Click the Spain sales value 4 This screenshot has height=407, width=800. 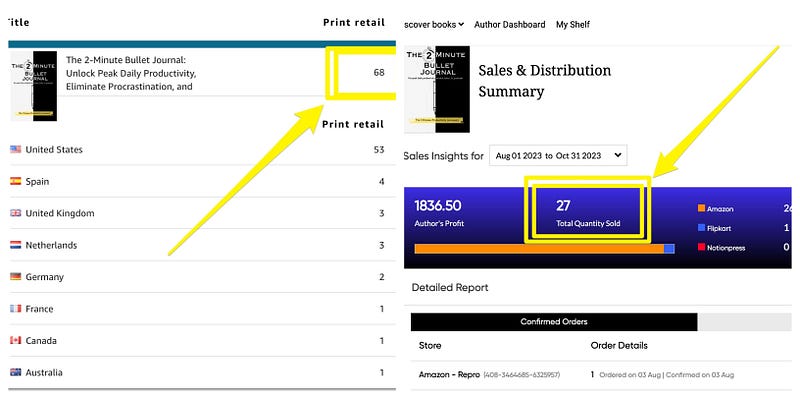[x=382, y=181]
